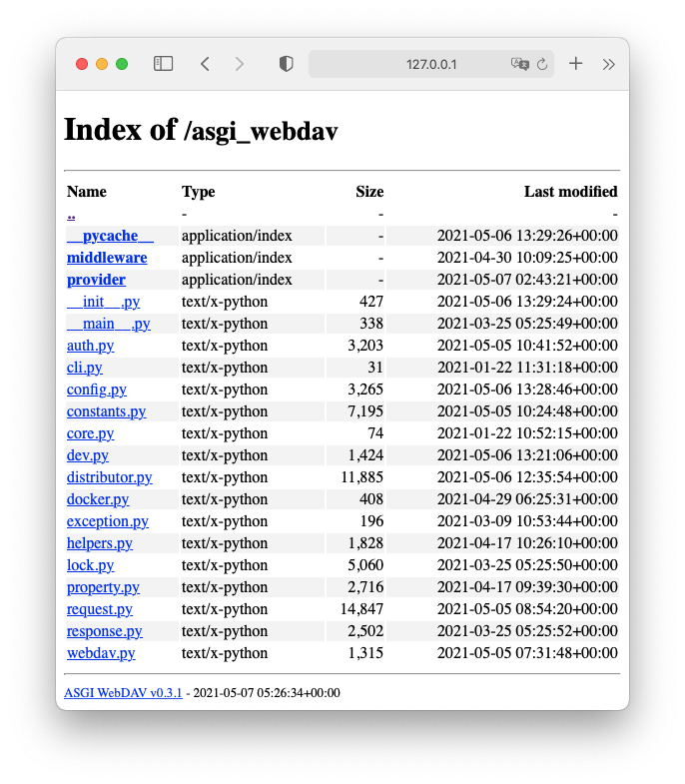Click date 2021-04-30 10:09:25 in middleware row
685x784 pixels.
[x=527, y=258]
